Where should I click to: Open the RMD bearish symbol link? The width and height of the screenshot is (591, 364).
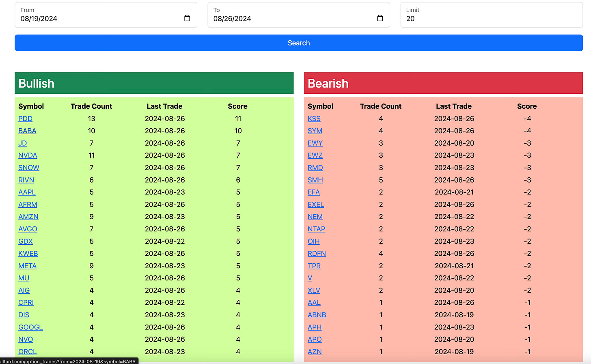tap(315, 168)
